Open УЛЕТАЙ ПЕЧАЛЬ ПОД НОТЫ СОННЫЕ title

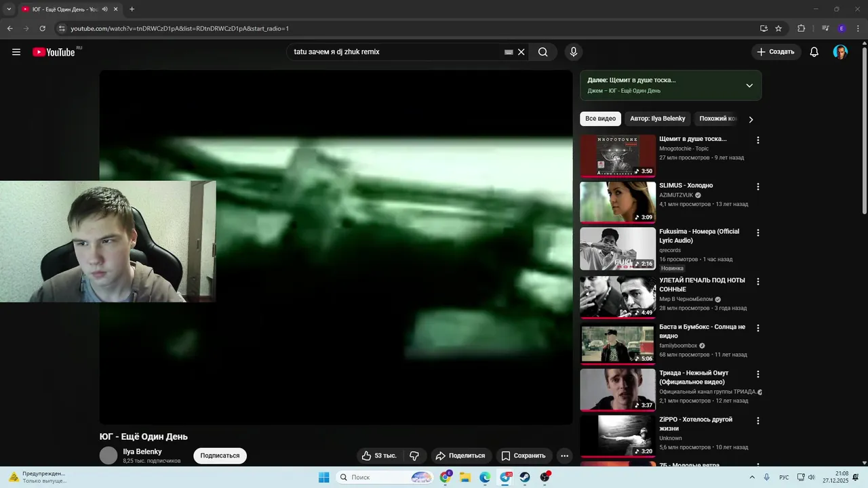pyautogui.click(x=702, y=285)
